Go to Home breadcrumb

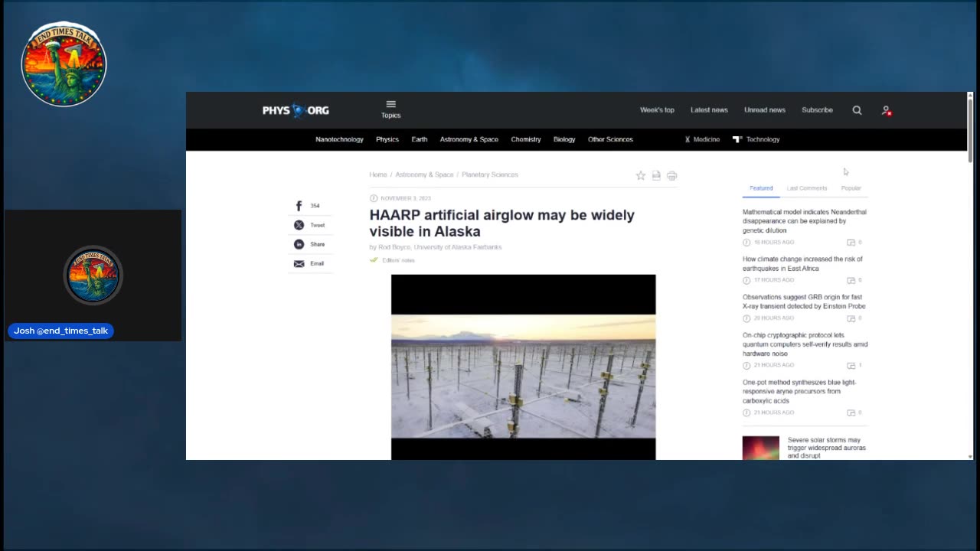pos(378,175)
